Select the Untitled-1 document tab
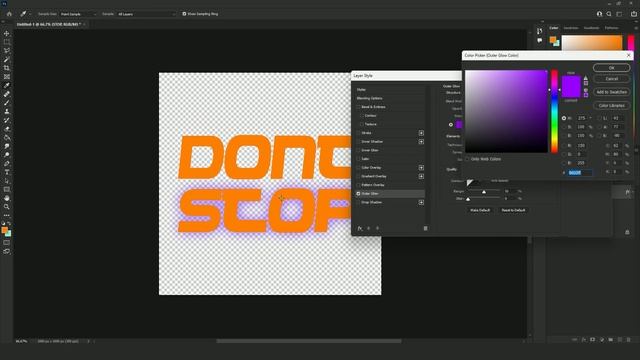 pos(49,24)
